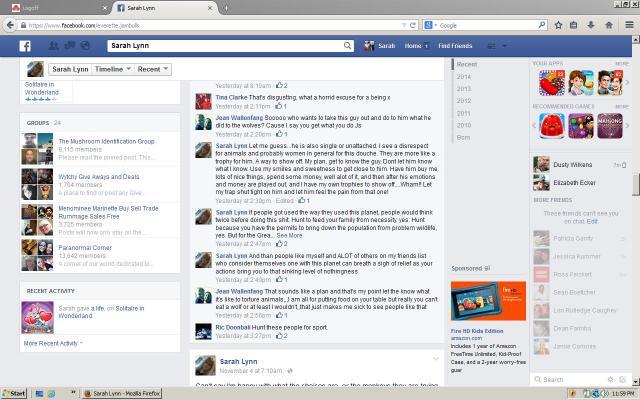
Task: Click Edit link for chat friends
Action: click(592, 221)
